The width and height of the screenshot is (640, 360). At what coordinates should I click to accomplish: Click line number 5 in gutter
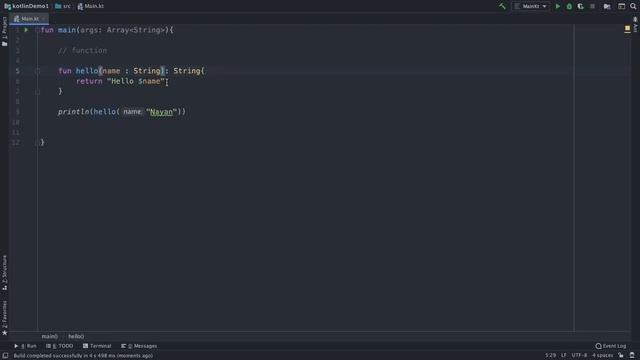17,71
